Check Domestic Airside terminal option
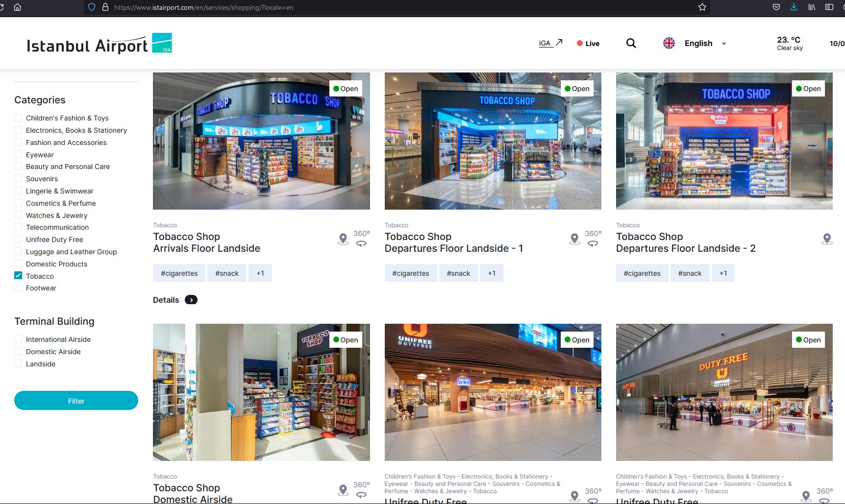 click(18, 351)
